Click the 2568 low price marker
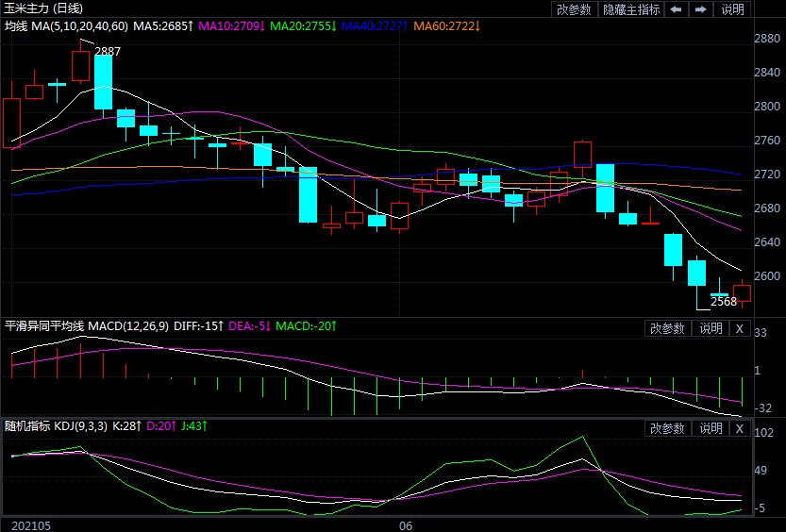Screen dimensions: 786x532 pyautogui.click(x=723, y=302)
